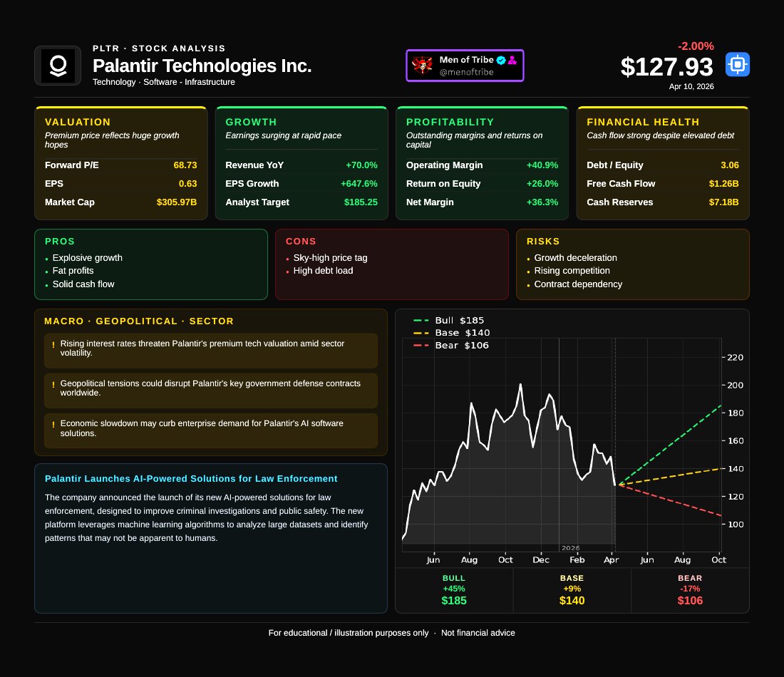Click the Solid cash flow bullet
The height and width of the screenshot is (677, 784).
(x=83, y=284)
